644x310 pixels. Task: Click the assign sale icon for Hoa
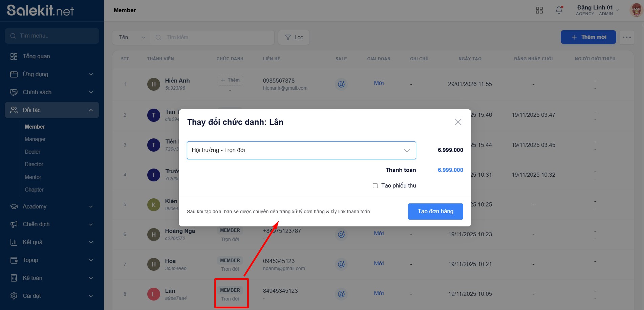(x=341, y=264)
